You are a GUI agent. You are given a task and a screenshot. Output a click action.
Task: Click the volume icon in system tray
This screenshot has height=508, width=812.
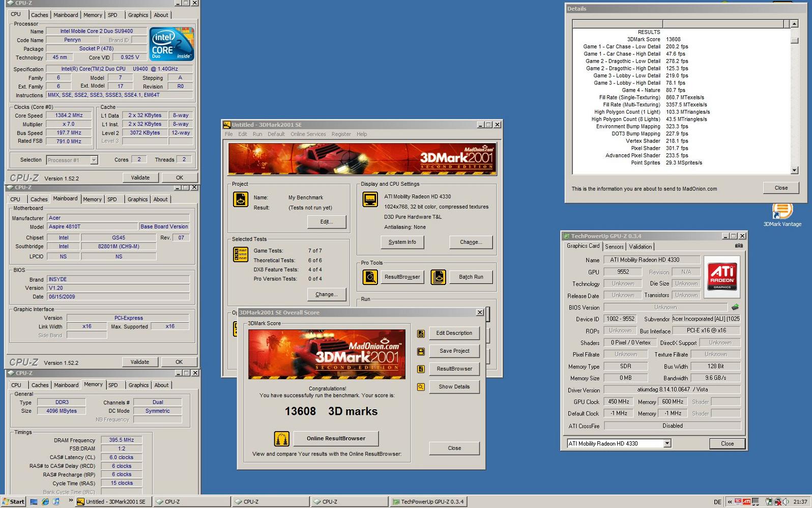[786, 502]
